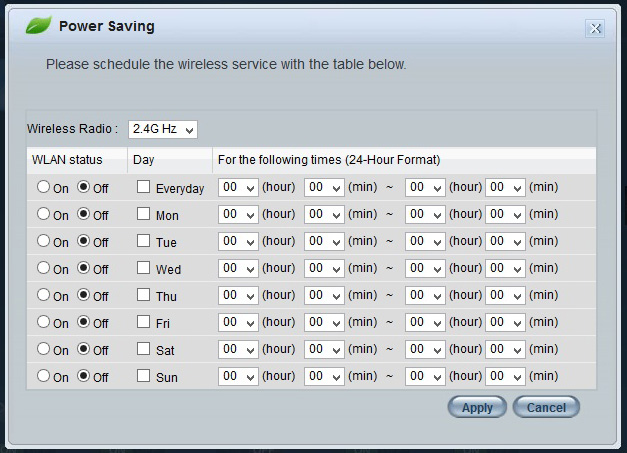
Task: Tick the Fri checkbox
Action: coord(143,321)
